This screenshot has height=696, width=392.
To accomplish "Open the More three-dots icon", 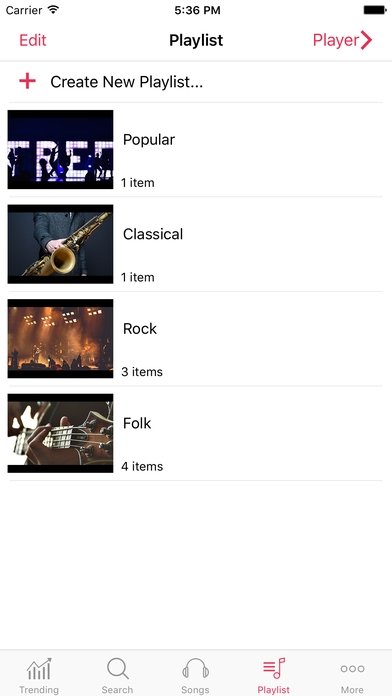I will tap(352, 668).
